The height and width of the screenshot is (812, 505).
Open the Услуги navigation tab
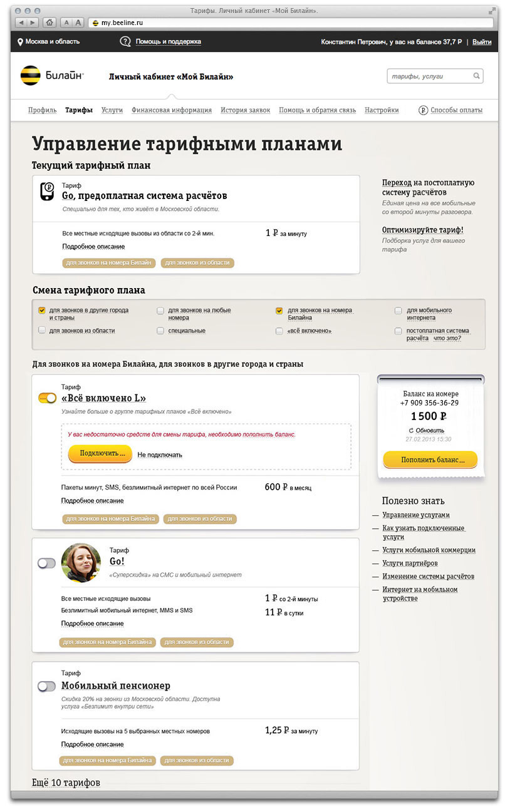pos(112,110)
